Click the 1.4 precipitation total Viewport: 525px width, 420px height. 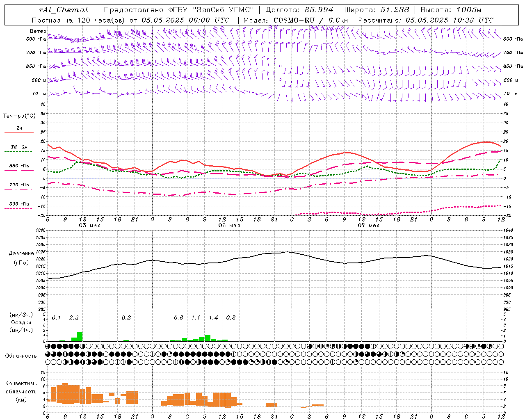tap(213, 317)
